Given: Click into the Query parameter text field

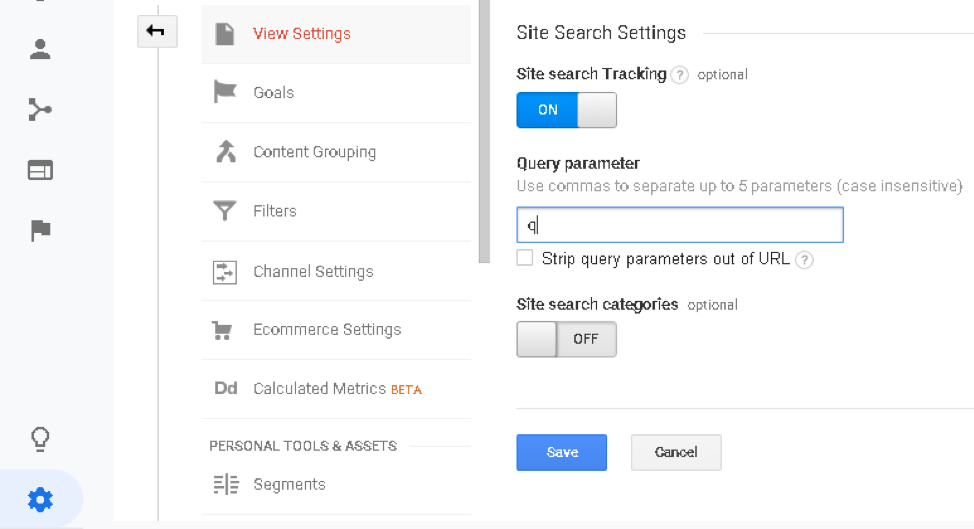Looking at the screenshot, I should pos(680,225).
